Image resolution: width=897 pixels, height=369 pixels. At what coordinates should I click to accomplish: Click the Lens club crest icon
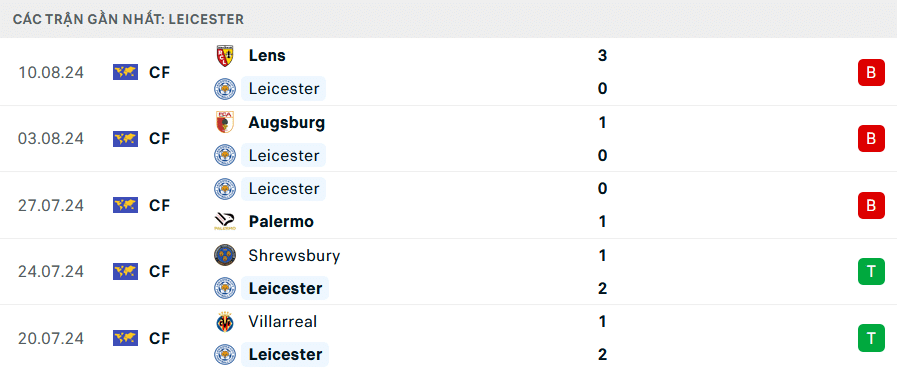tap(225, 56)
